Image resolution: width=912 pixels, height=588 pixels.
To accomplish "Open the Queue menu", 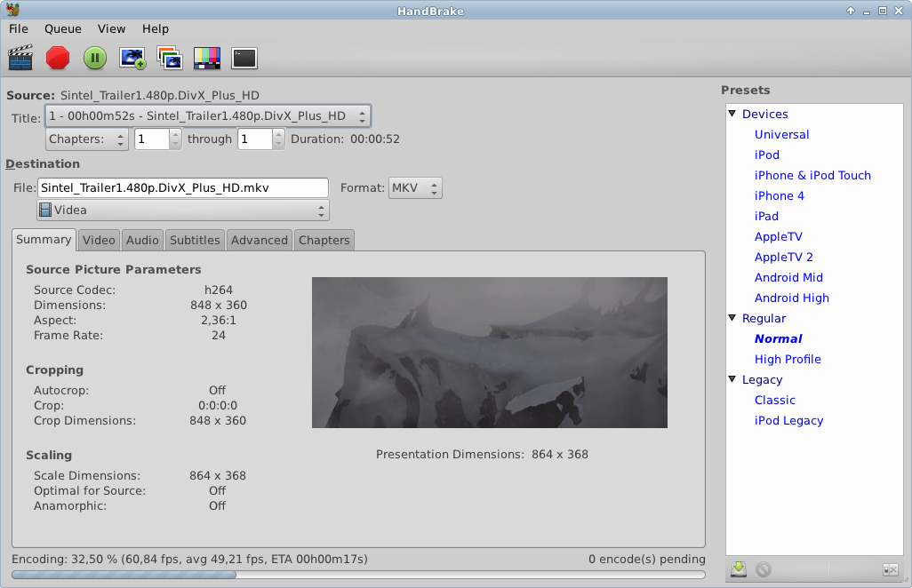I will click(63, 28).
